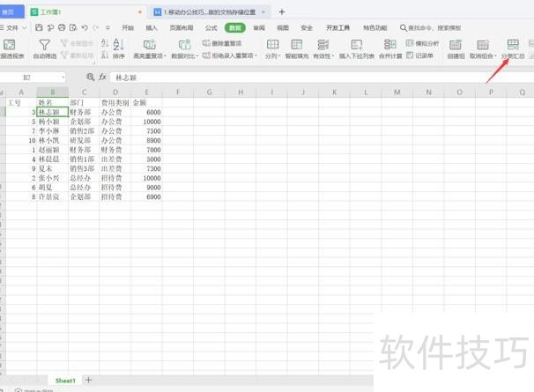Click the undo arrow

85,27
